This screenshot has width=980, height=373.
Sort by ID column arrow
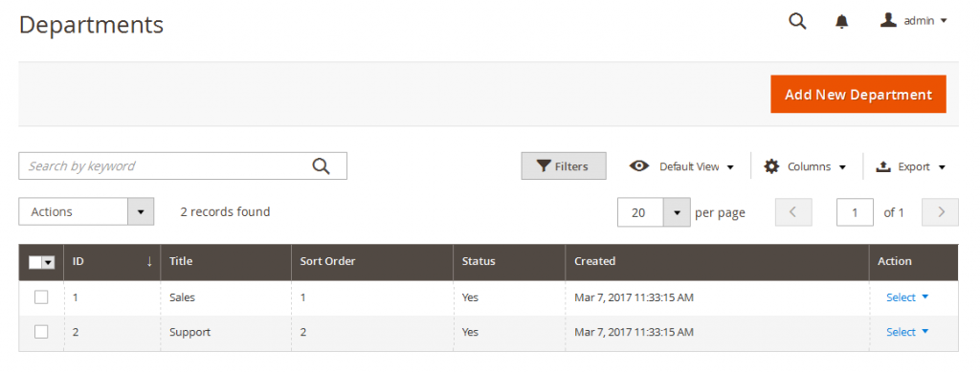[149, 262]
